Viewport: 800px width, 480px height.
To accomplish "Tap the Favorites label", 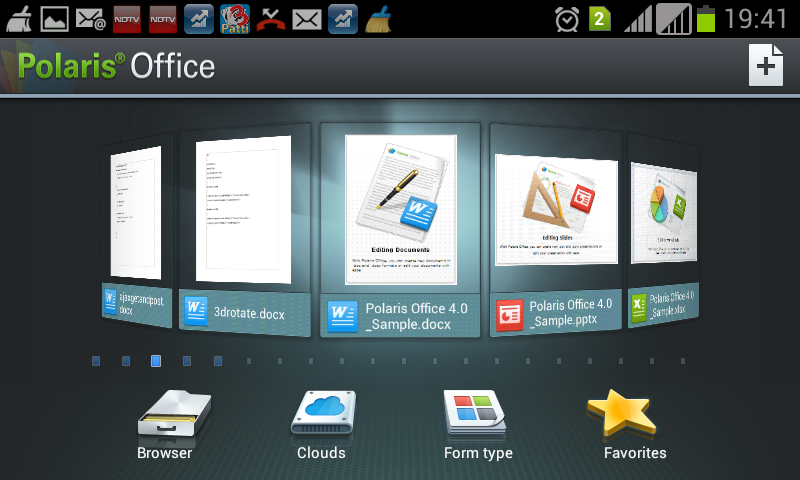I will coord(635,453).
